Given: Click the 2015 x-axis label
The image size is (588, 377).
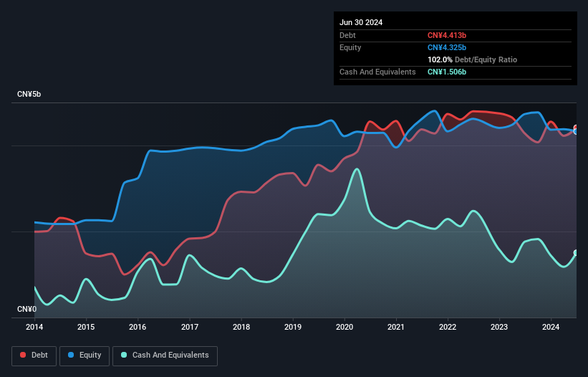Looking at the screenshot, I should (x=86, y=327).
